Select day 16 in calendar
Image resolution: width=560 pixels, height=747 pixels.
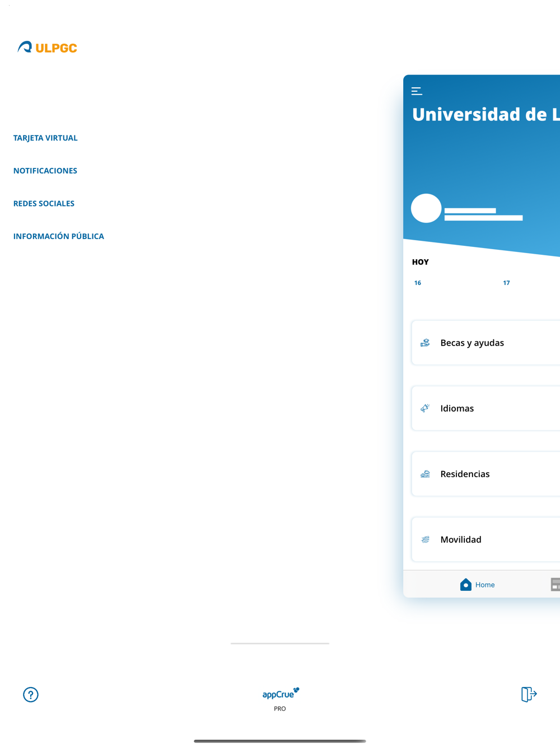click(x=418, y=283)
